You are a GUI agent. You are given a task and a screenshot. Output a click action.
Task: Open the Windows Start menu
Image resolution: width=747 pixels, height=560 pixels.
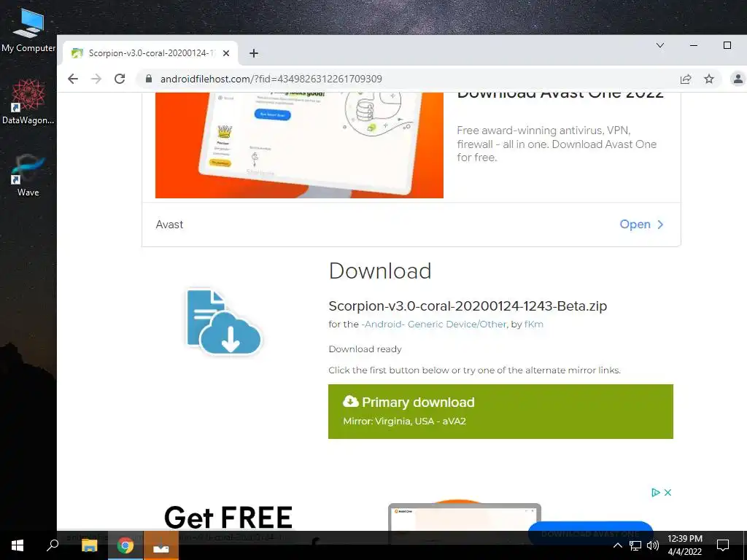pyautogui.click(x=18, y=545)
